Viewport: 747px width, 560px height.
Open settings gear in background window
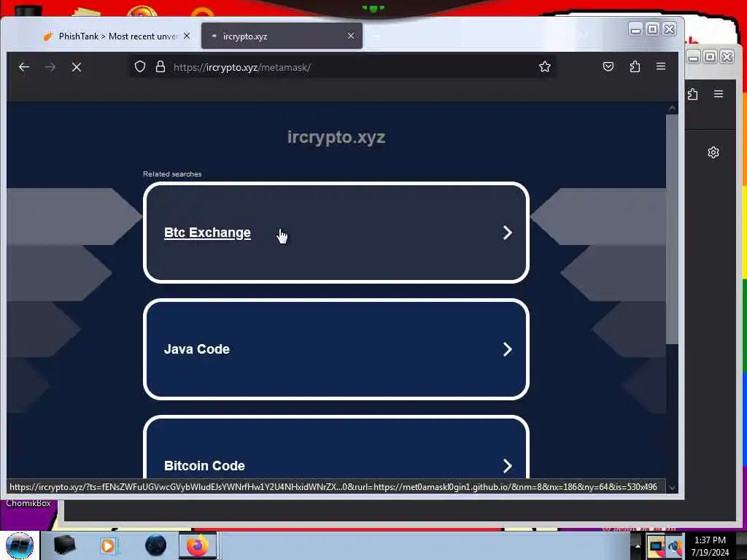click(x=713, y=152)
